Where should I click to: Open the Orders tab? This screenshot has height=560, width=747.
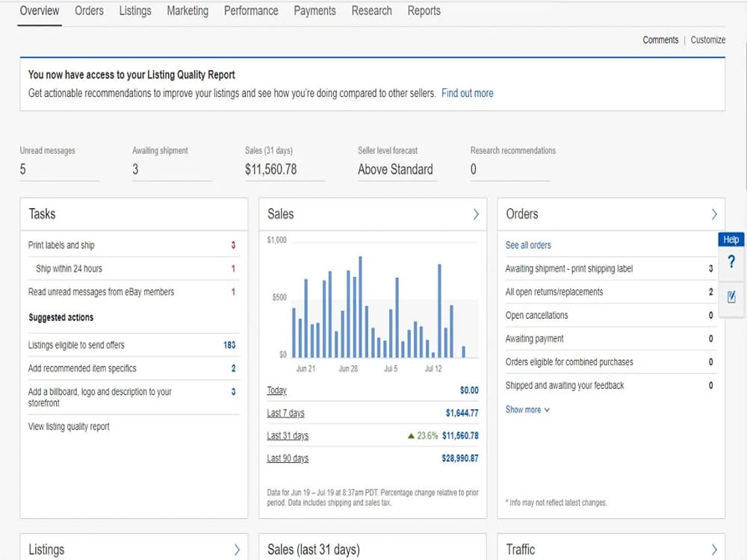pyautogui.click(x=89, y=11)
